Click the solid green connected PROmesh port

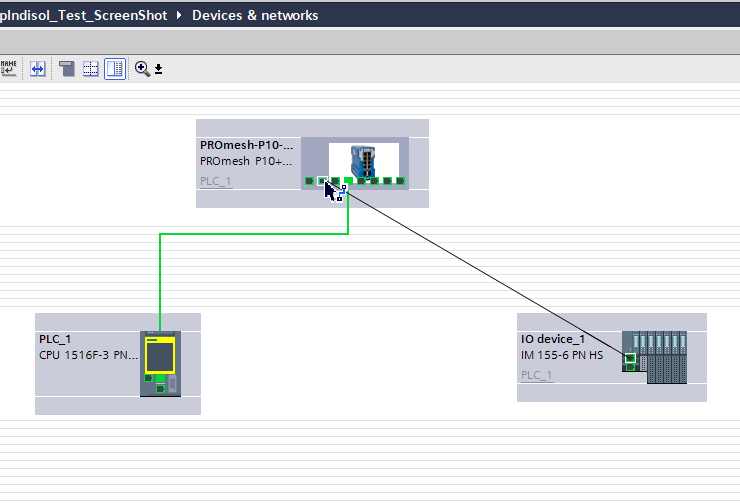(x=348, y=181)
